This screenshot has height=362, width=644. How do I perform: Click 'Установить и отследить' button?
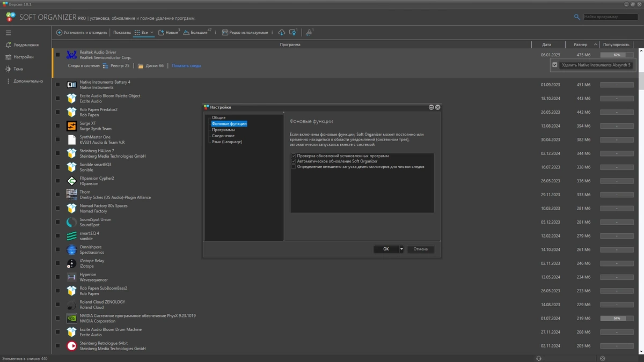click(81, 33)
